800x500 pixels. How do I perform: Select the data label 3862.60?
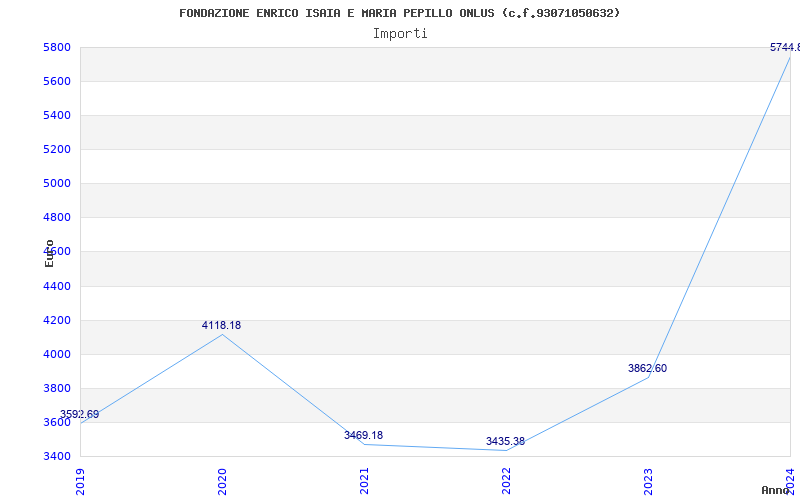647,368
